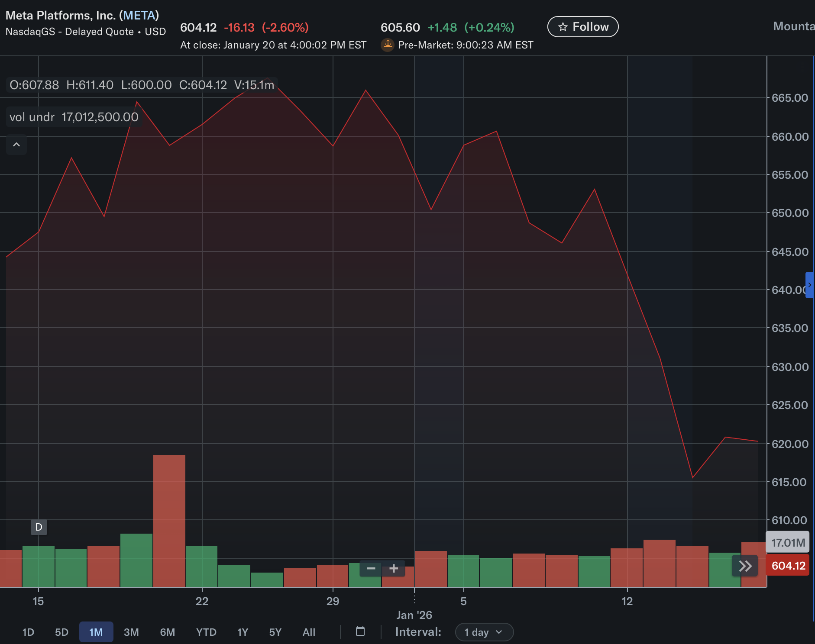Follow Meta Platforms stock
Image resolution: width=815 pixels, height=644 pixels.
click(x=583, y=27)
